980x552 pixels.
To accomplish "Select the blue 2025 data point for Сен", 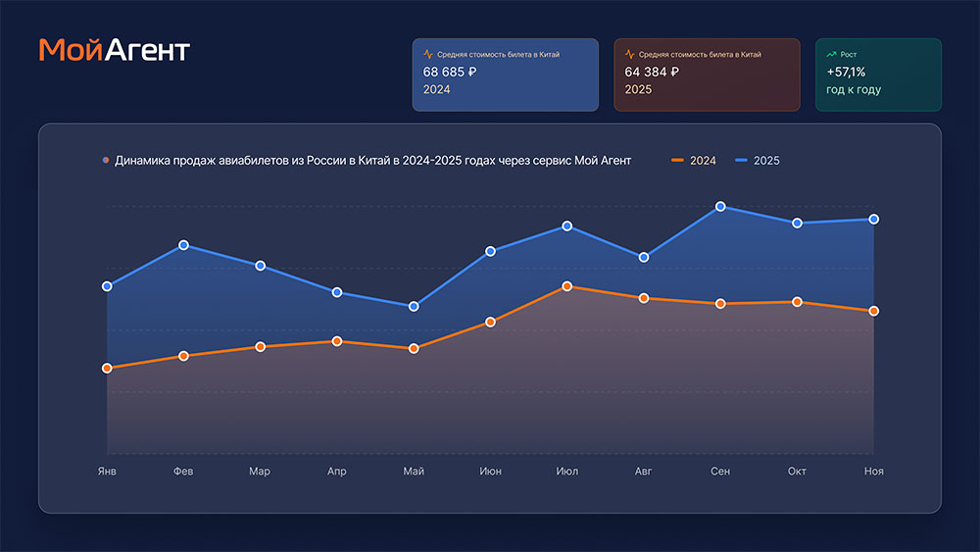I will point(720,207).
